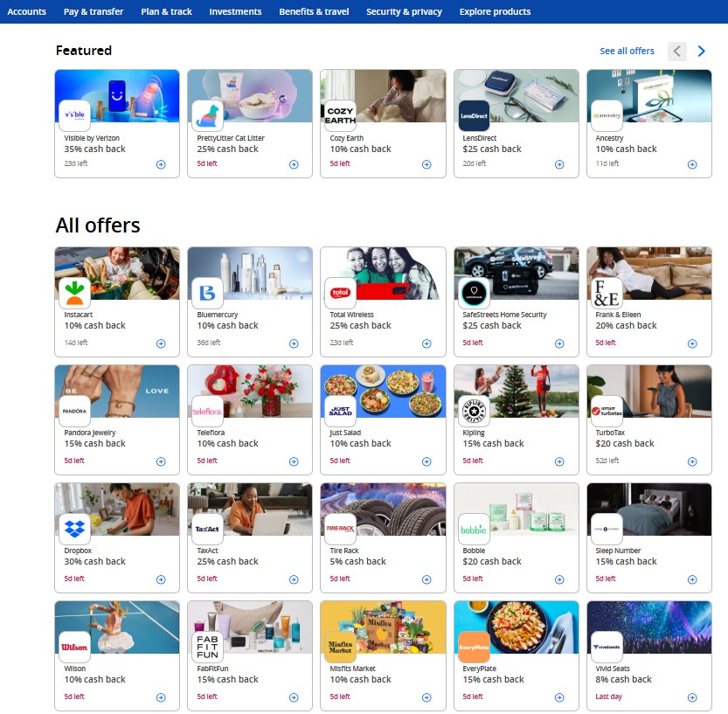The height and width of the screenshot is (714, 728).
Task: Add the TaxAct offer plus icon
Action: (294, 579)
